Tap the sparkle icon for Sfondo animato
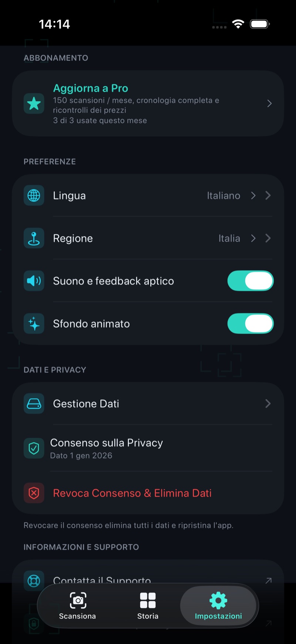 (x=34, y=324)
